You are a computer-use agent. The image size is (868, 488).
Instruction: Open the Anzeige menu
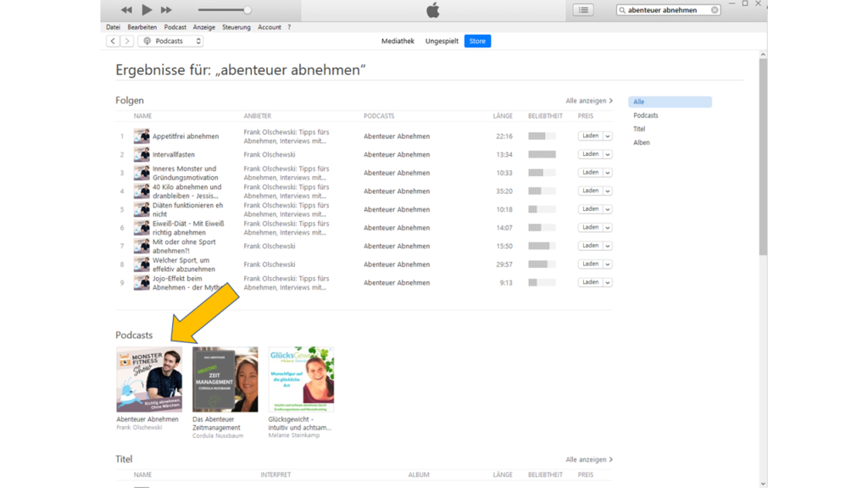(203, 27)
